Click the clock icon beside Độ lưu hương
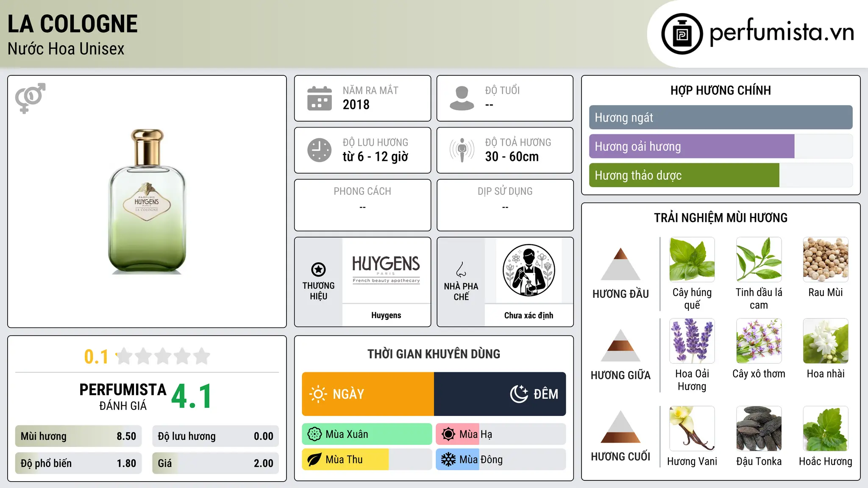Viewport: 868px width, 488px height. coord(320,150)
